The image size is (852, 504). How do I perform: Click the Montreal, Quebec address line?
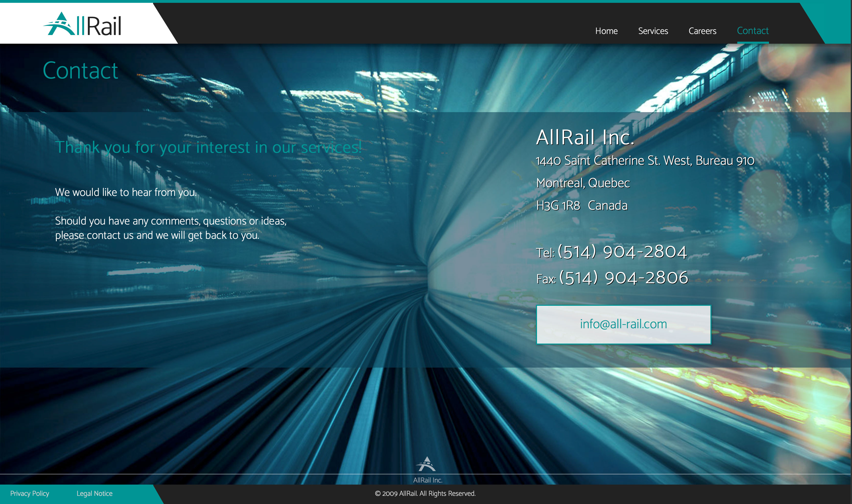583,183
